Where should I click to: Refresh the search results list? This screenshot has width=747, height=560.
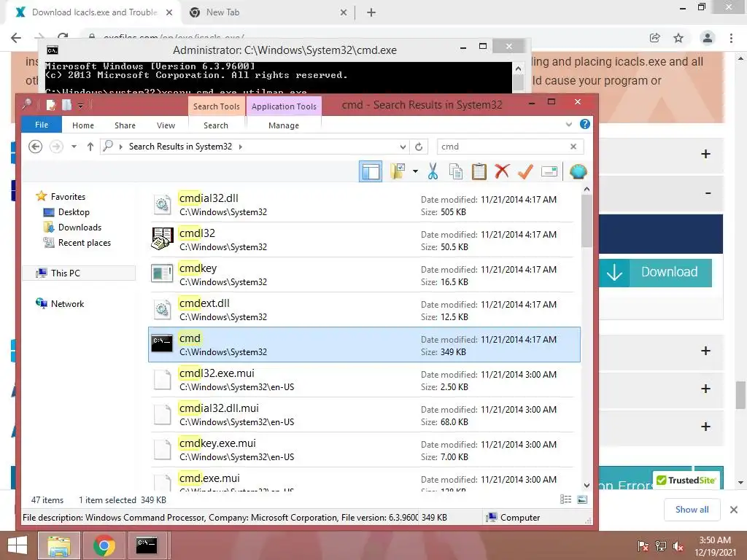418,147
